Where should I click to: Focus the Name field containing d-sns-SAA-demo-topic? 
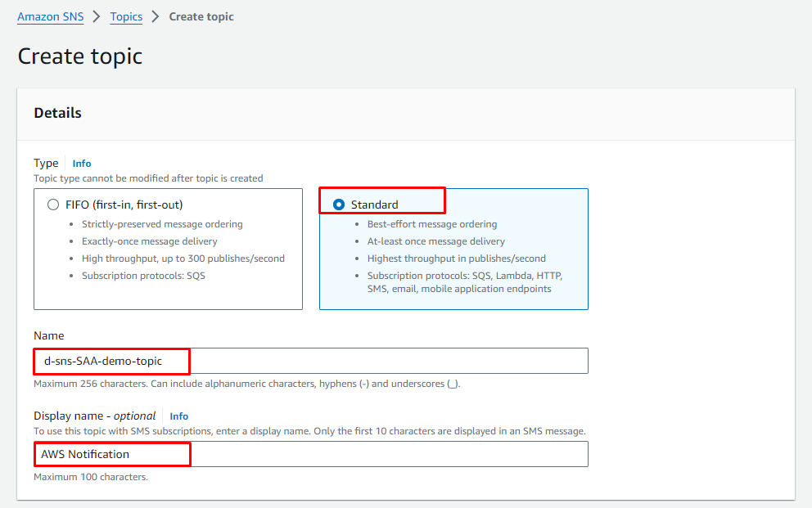(311, 361)
